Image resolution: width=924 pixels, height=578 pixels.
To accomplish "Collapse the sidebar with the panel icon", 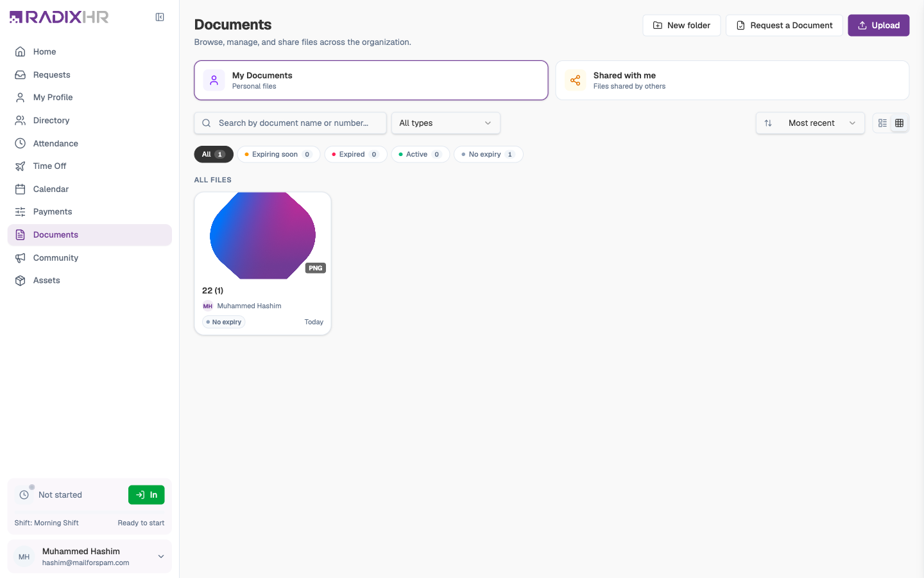I will click(160, 17).
